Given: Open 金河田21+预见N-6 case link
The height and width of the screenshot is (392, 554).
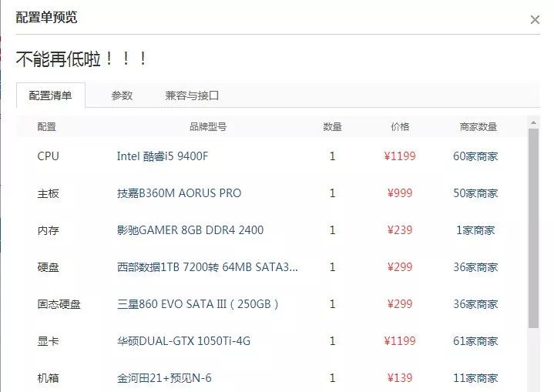Looking at the screenshot, I should click(x=164, y=378).
